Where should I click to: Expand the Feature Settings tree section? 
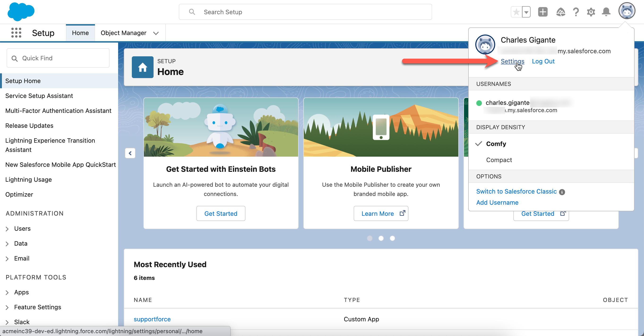(7, 307)
